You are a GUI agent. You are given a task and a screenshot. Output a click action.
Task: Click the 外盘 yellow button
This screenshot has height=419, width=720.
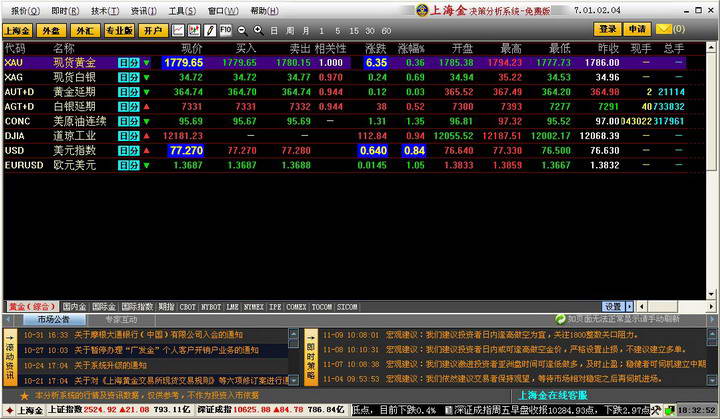pyautogui.click(x=51, y=31)
